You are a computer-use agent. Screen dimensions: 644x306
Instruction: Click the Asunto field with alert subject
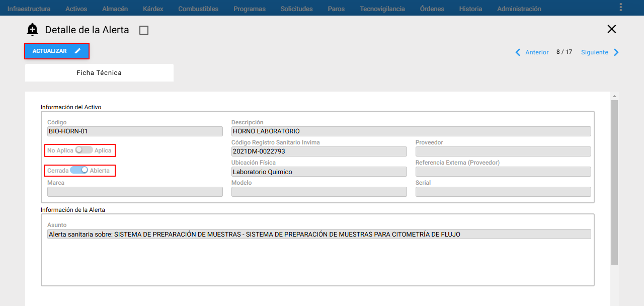319,234
